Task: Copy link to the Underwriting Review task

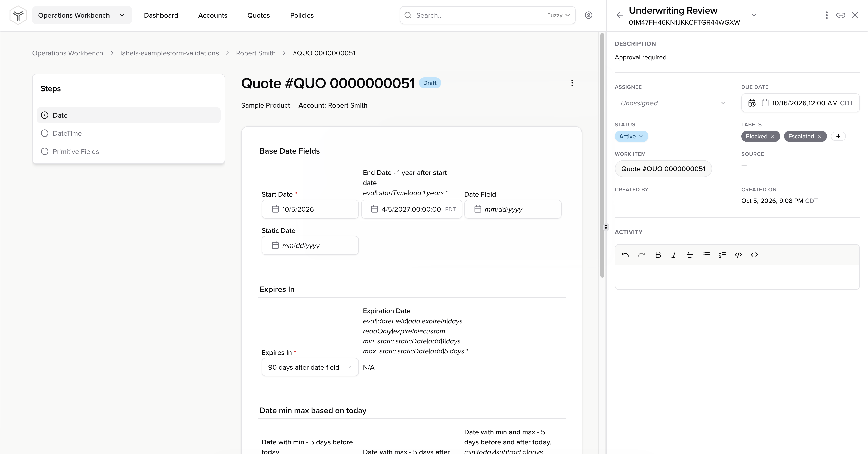Action: click(841, 15)
